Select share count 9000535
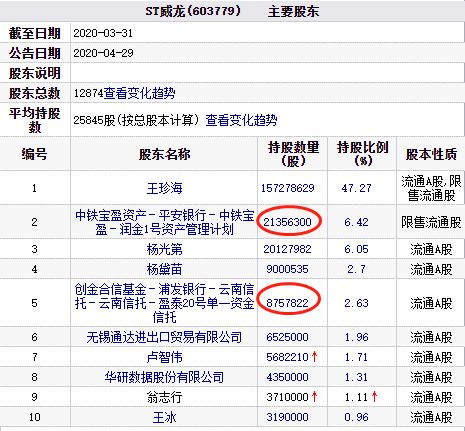 coord(287,269)
